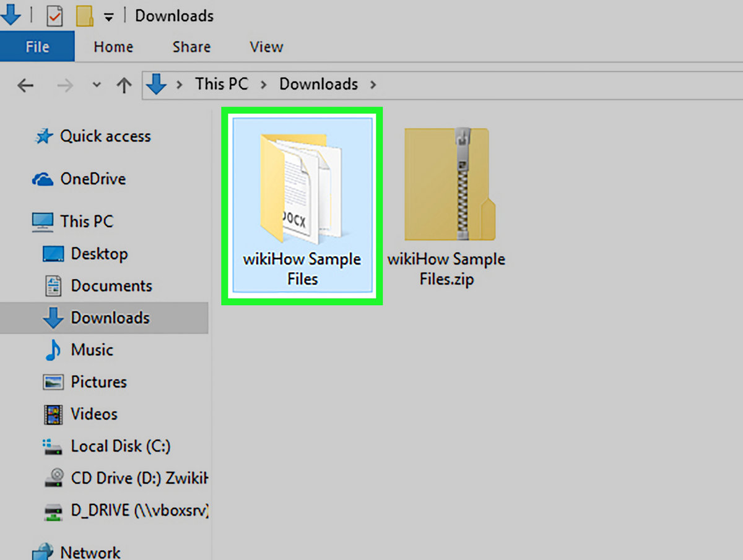Viewport: 743px width, 560px height.
Task: Select Network in the sidebar
Action: point(90,552)
